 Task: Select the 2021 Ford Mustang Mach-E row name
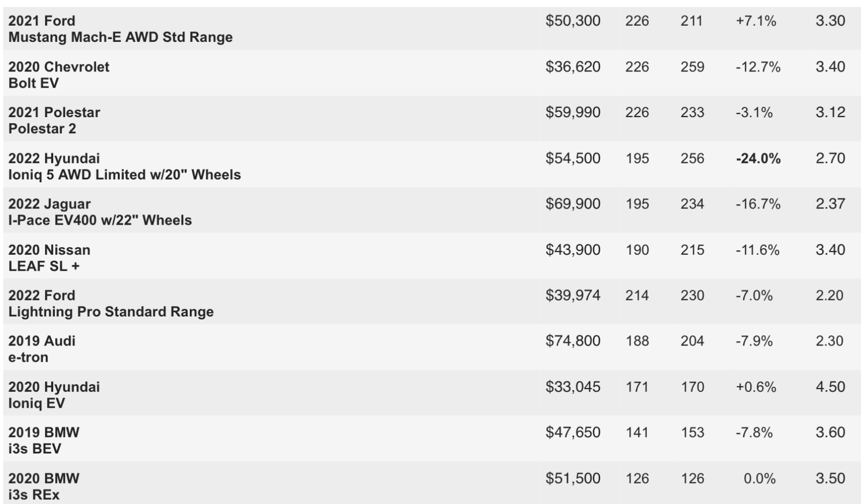coord(120,29)
